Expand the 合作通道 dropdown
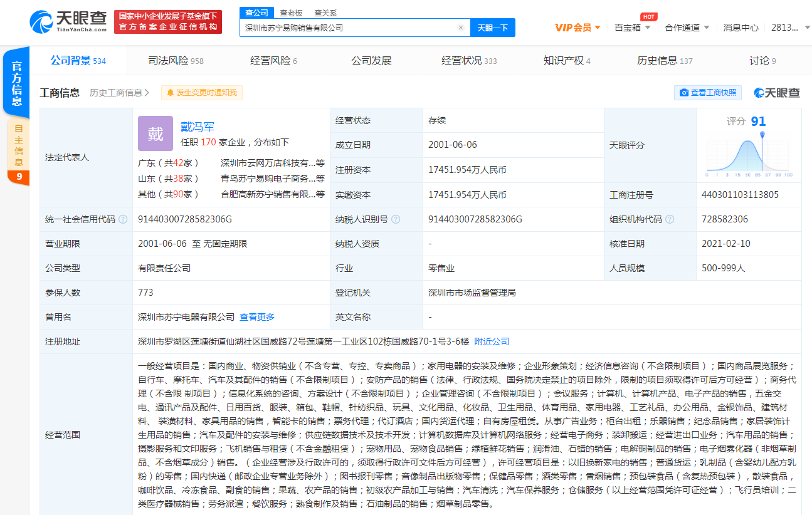The image size is (812, 515). click(687, 28)
